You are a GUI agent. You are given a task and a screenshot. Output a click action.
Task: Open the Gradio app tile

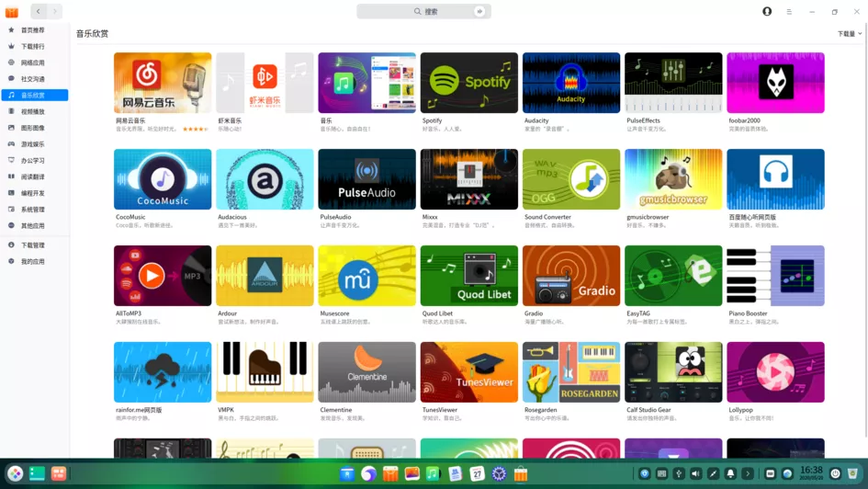(x=571, y=276)
